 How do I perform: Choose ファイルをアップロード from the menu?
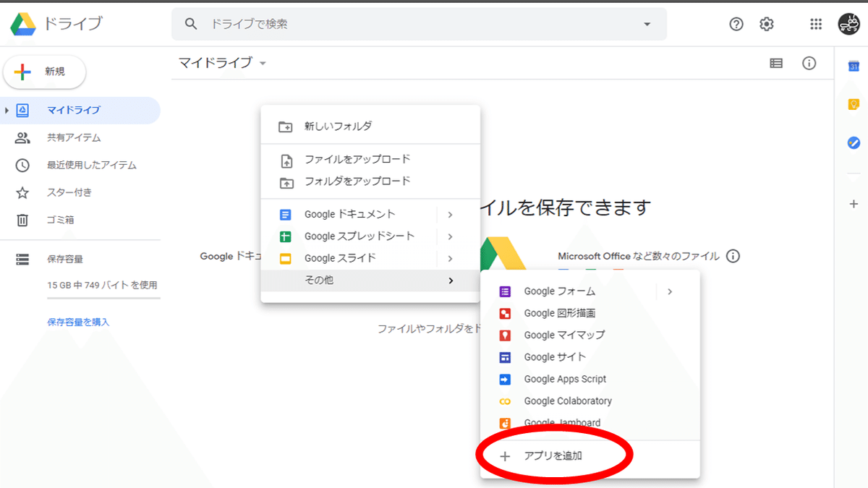click(370, 159)
